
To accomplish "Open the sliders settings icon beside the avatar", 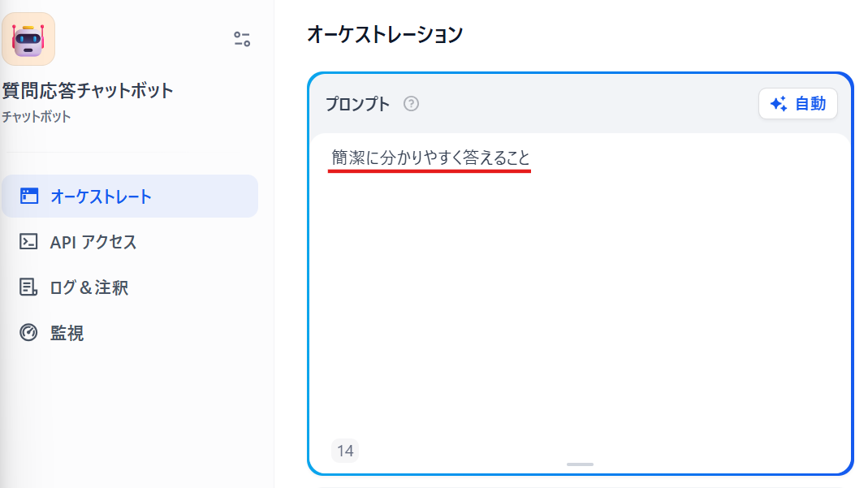I will 242,39.
